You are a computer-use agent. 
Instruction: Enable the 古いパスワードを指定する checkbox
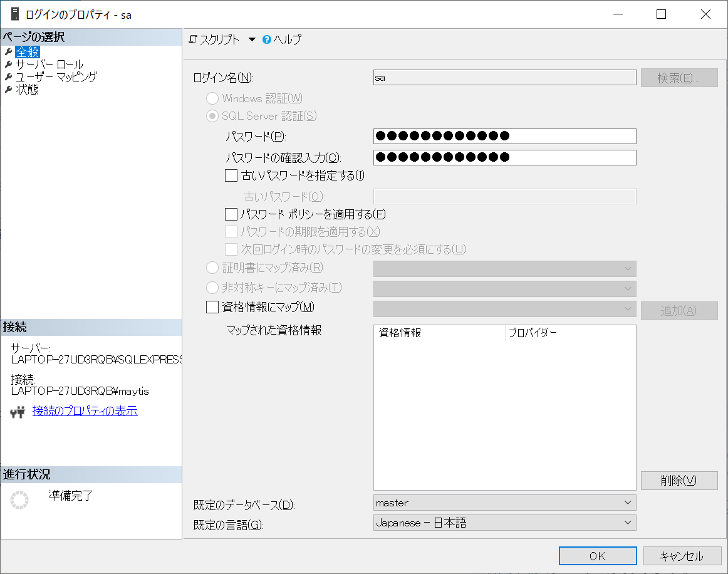tap(232, 176)
